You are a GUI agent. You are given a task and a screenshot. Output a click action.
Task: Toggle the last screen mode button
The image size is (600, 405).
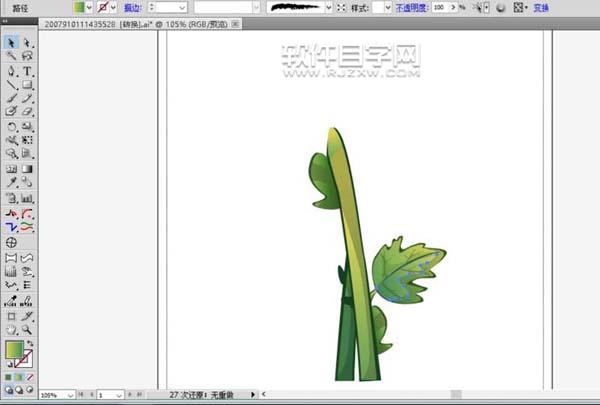coord(29,390)
